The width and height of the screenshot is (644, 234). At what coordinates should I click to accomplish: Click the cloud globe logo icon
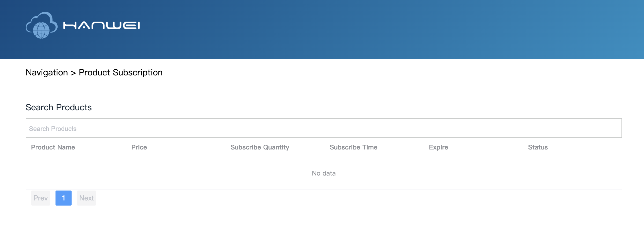(42, 25)
